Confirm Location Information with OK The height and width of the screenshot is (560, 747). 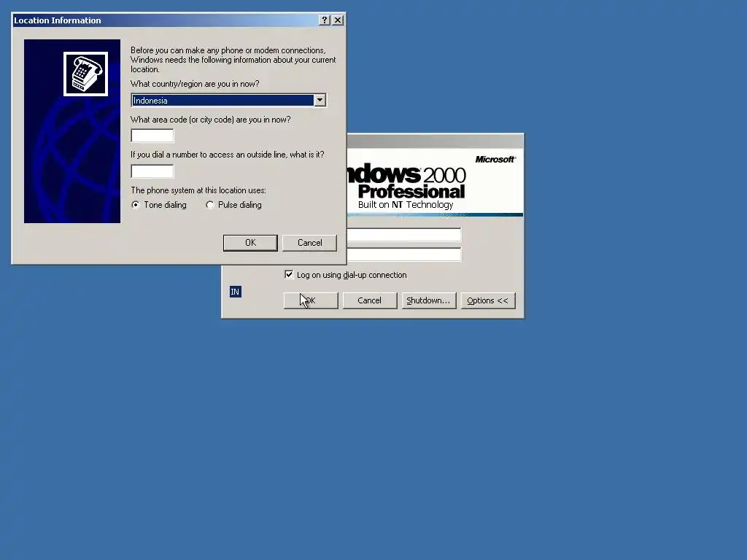tap(250, 243)
